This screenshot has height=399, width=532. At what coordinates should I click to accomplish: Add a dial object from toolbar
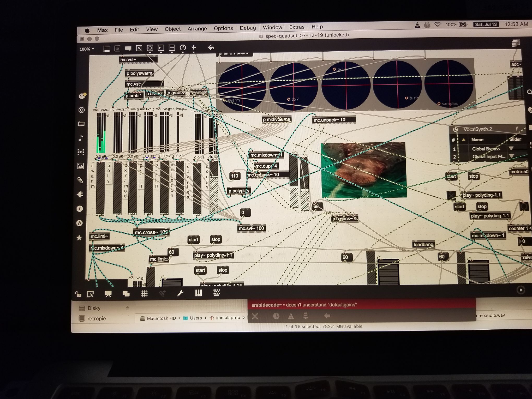pyautogui.click(x=183, y=48)
